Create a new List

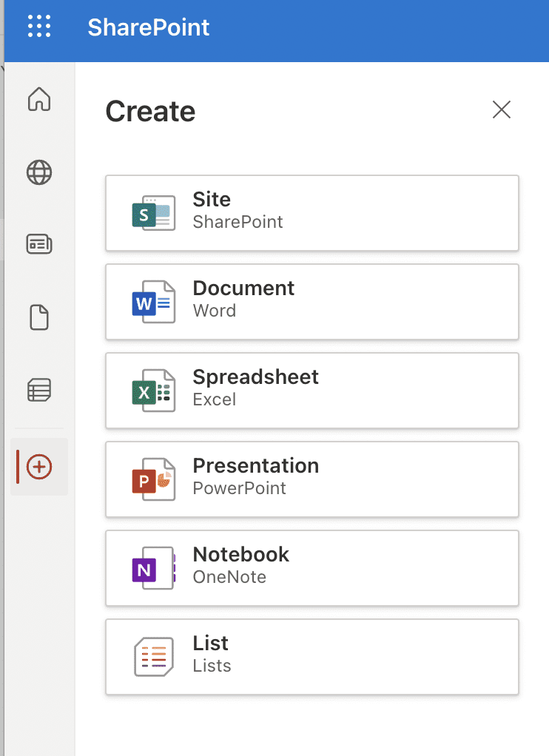[x=312, y=656]
